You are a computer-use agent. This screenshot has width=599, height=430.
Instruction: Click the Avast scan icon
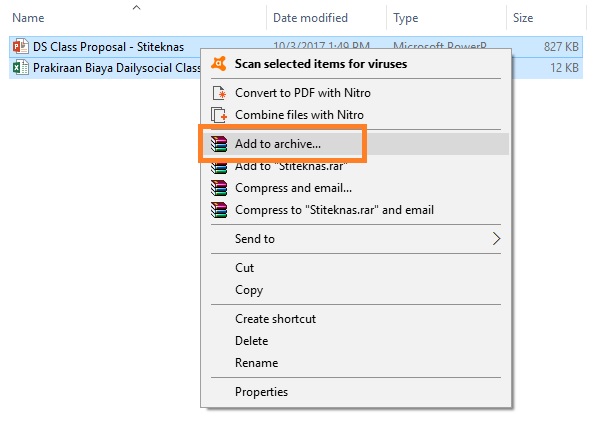point(219,63)
